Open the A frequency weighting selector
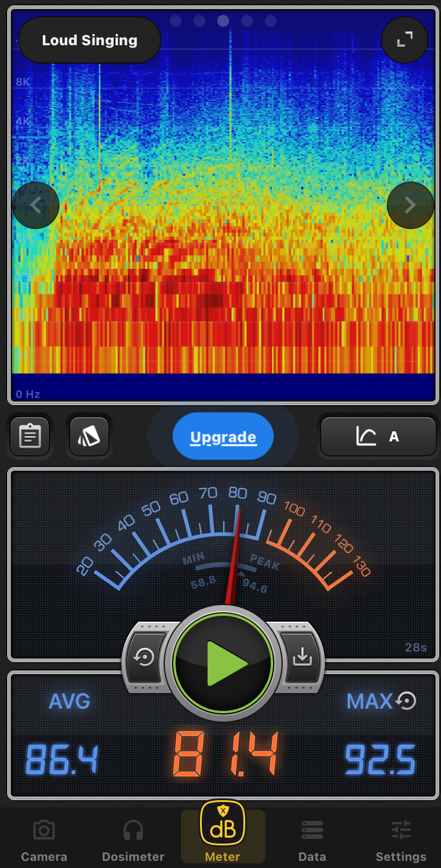This screenshot has width=441, height=868. tap(379, 437)
